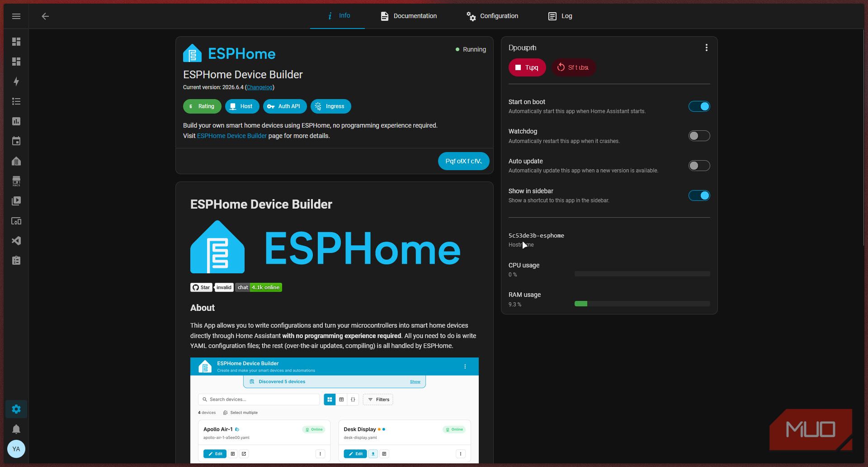Open the VS Code sidebar icon
This screenshot has width=868, height=467.
pyautogui.click(x=16, y=241)
